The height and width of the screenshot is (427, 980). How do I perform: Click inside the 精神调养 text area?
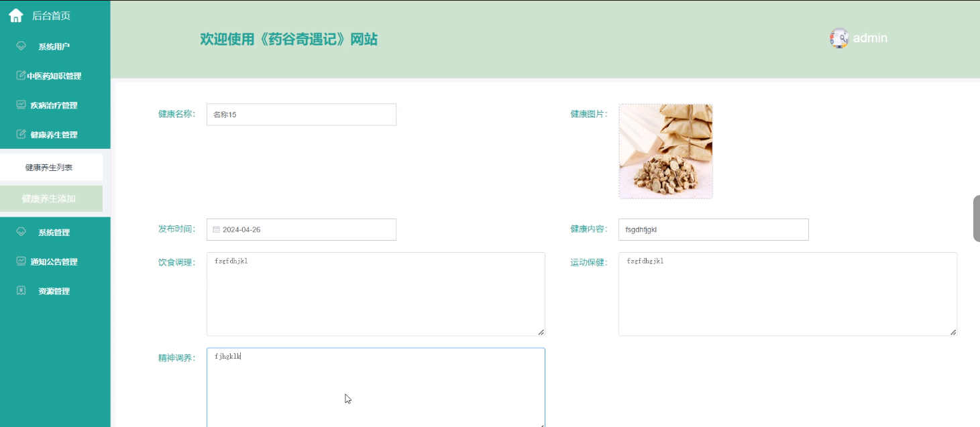point(376,387)
